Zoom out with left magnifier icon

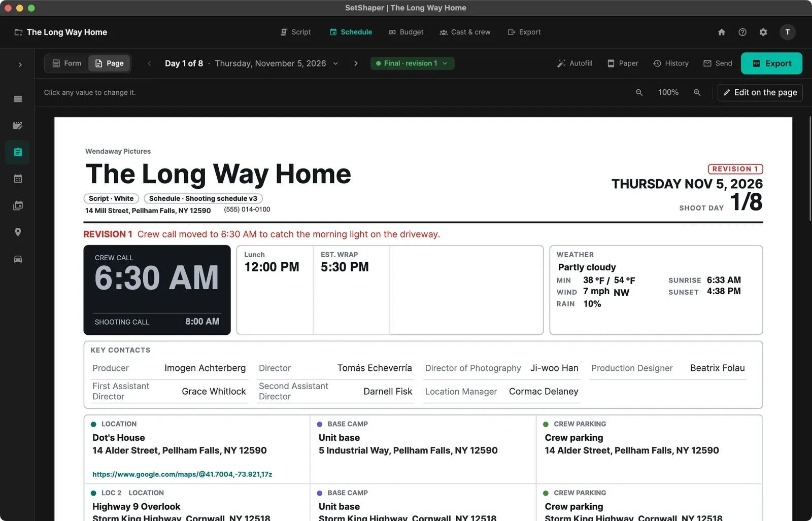tap(639, 92)
